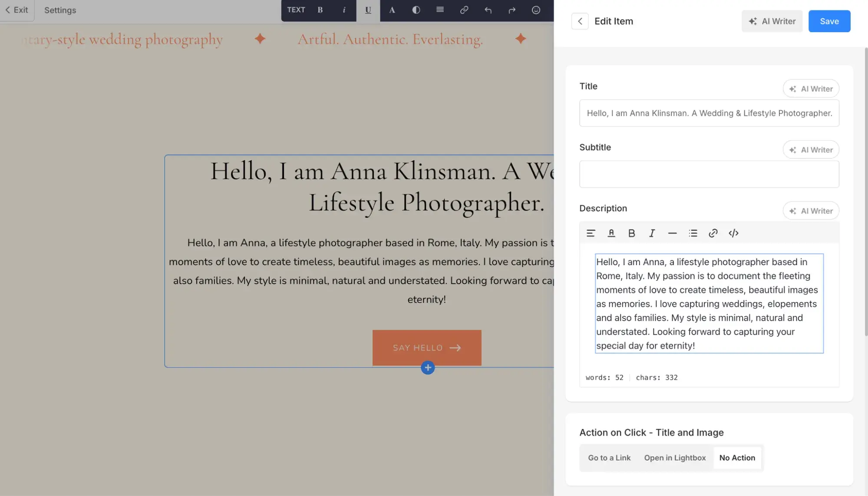868x496 pixels.
Task: Click the Save button
Action: coord(829,21)
